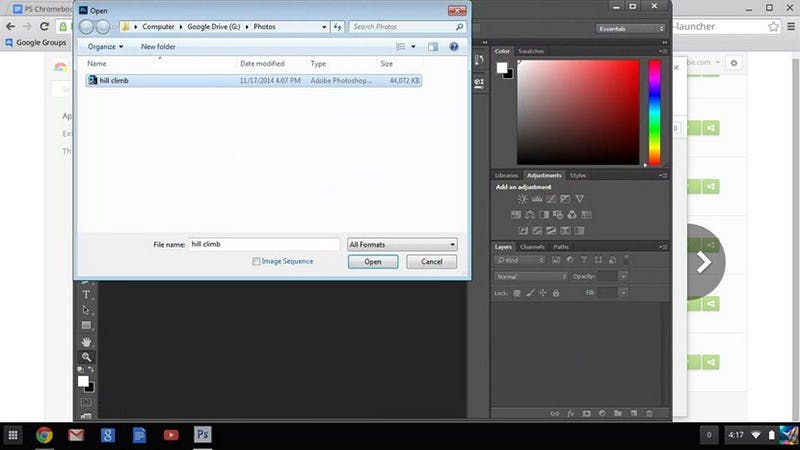Click the Open button in dialog

(373, 262)
